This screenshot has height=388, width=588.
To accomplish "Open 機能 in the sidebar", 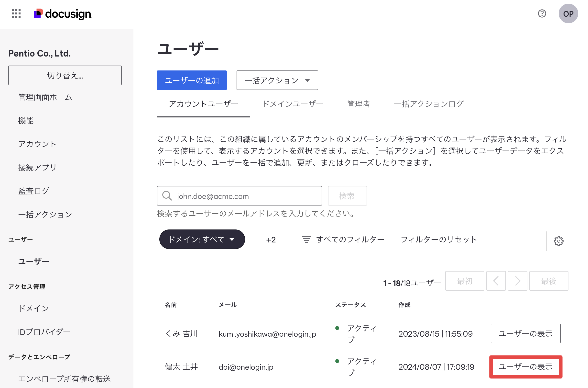I will (26, 121).
